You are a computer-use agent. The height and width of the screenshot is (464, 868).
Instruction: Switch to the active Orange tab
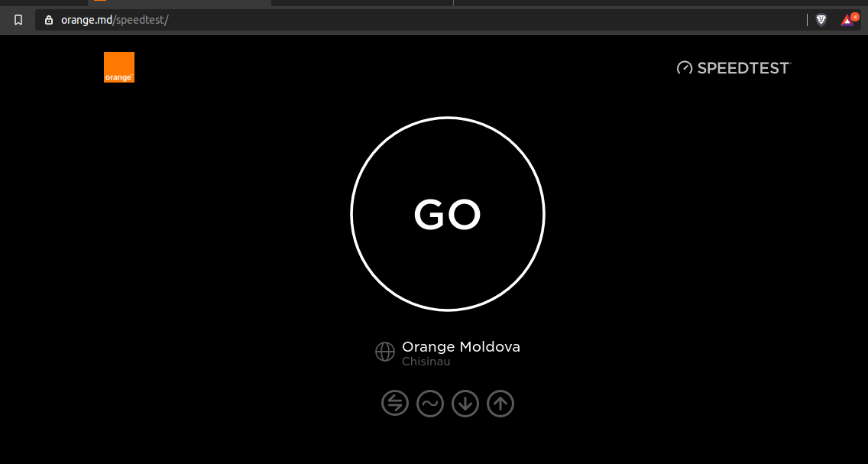[x=180, y=3]
